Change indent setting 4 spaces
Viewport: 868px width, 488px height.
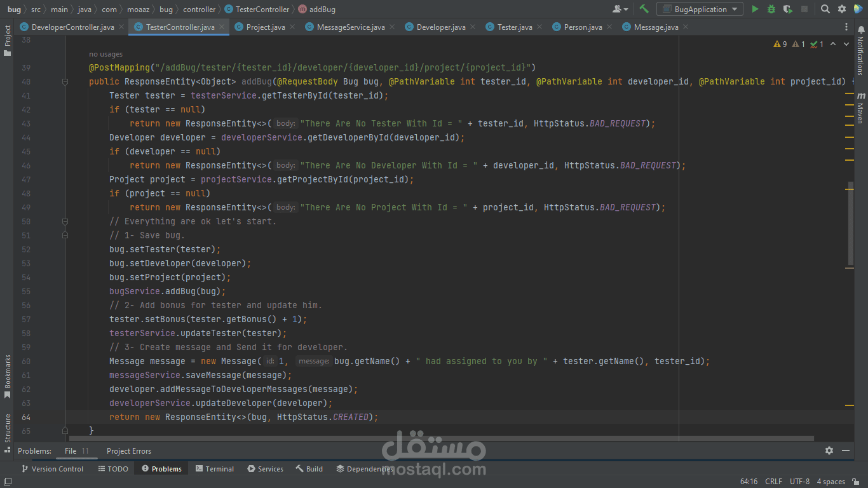click(831, 482)
